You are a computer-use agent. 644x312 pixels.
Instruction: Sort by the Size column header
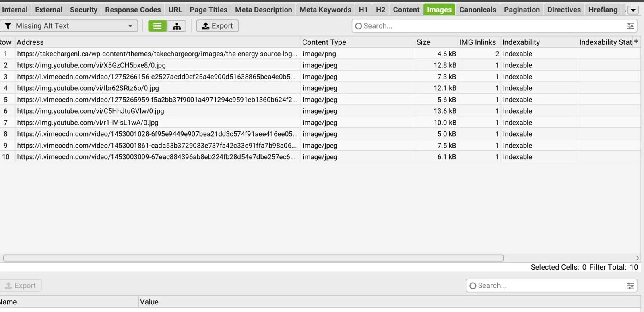(436, 42)
